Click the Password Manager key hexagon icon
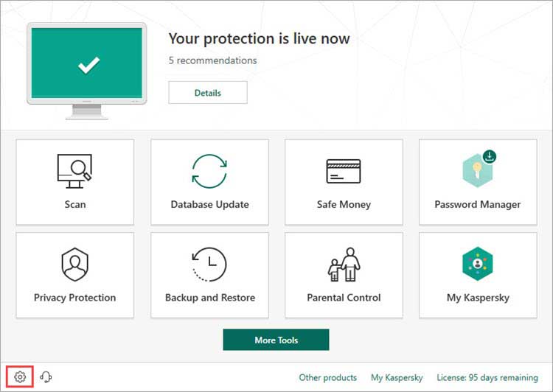 [477, 170]
